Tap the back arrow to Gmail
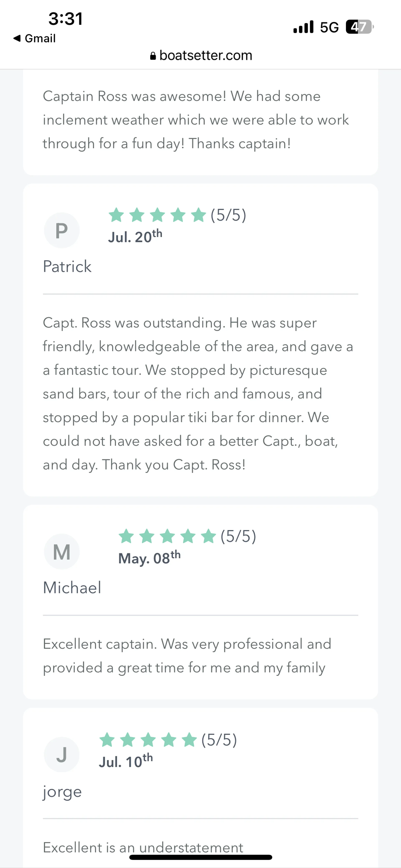Screen dimensions: 401x868 click(17, 38)
